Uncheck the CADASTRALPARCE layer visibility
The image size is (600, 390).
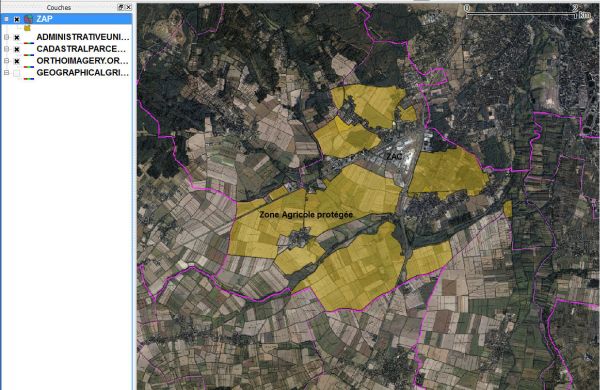17,49
